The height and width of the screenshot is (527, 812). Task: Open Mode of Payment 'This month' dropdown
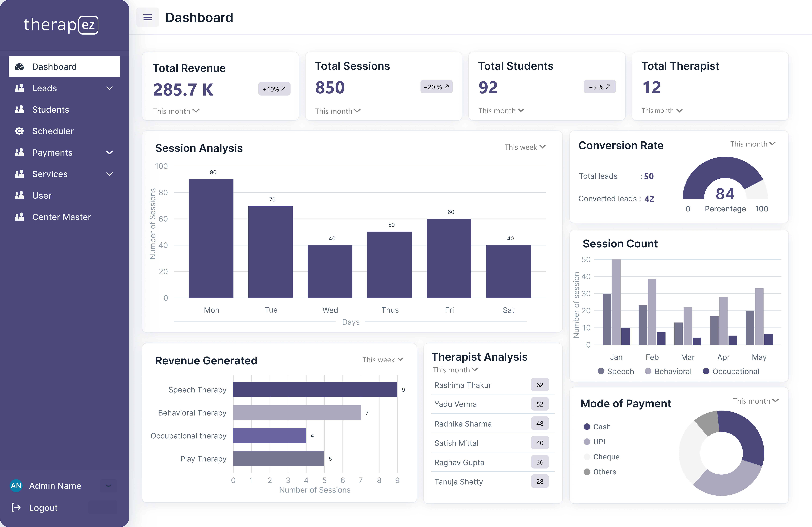(755, 401)
